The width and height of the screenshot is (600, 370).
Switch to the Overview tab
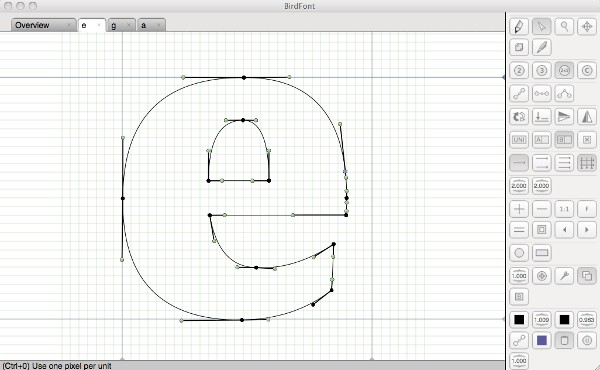(x=43, y=25)
